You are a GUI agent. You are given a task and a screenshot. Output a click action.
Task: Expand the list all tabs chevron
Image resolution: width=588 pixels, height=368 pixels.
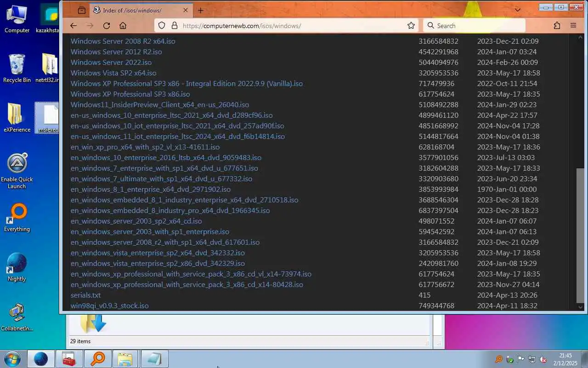pyautogui.click(x=518, y=10)
